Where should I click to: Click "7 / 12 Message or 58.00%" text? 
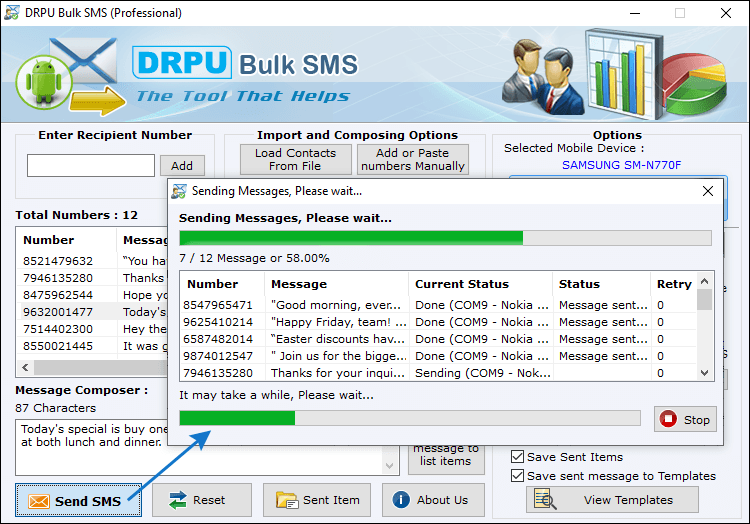(254, 258)
